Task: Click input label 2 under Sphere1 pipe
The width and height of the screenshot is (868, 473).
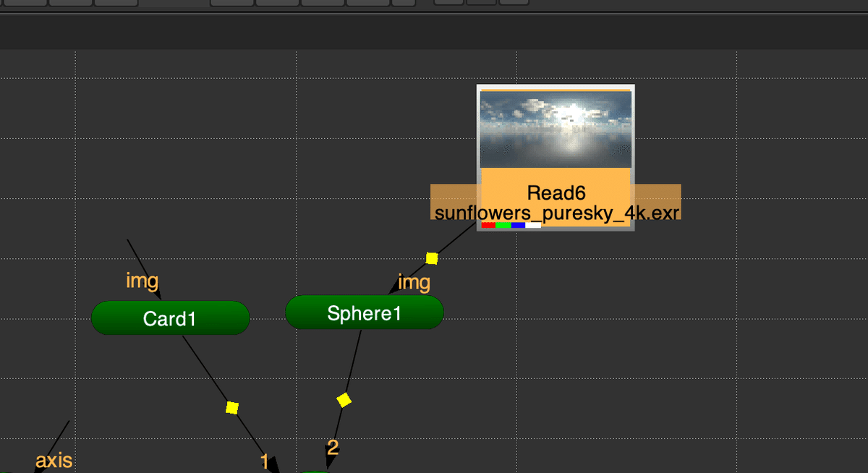Action: (x=332, y=448)
